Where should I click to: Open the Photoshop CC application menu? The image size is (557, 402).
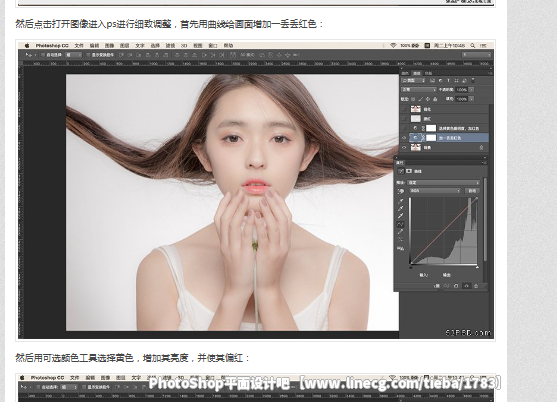52,45
